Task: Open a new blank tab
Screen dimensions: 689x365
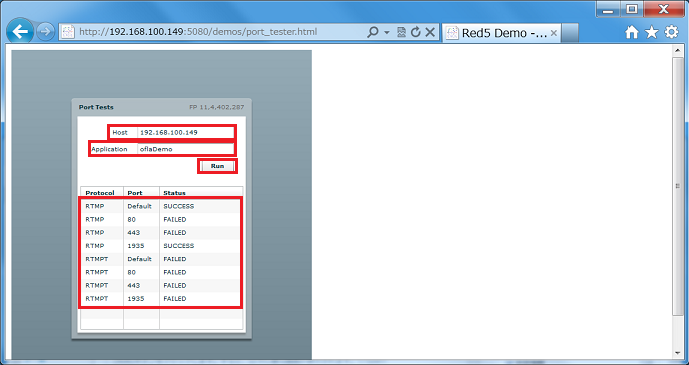Action: point(570,33)
